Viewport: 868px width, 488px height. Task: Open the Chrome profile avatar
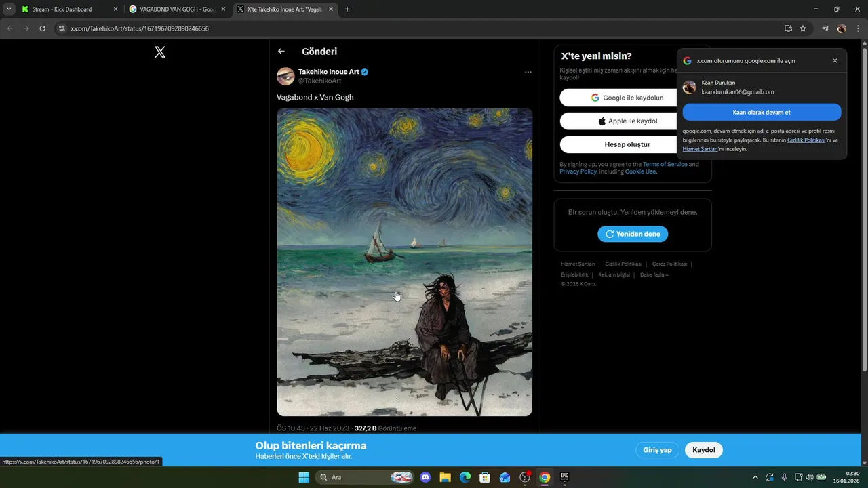tap(842, 28)
